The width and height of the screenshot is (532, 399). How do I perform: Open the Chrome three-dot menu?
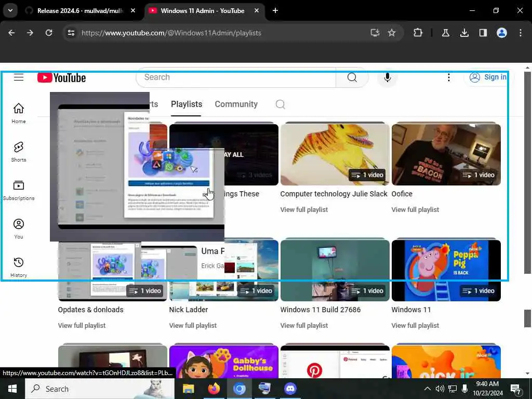tap(521, 33)
